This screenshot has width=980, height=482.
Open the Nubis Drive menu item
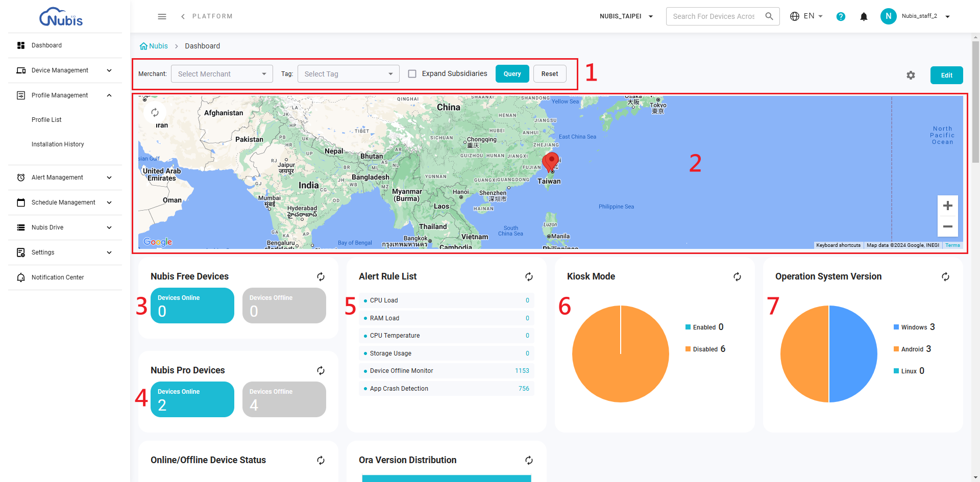65,227
